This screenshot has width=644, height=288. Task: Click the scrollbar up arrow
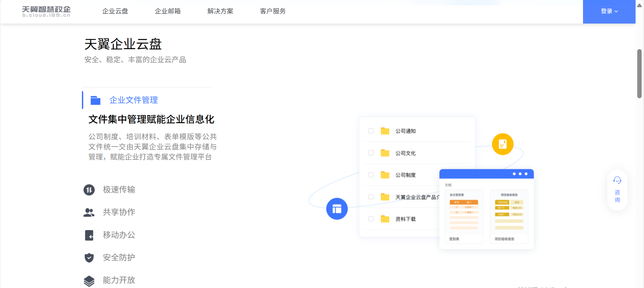639,5
